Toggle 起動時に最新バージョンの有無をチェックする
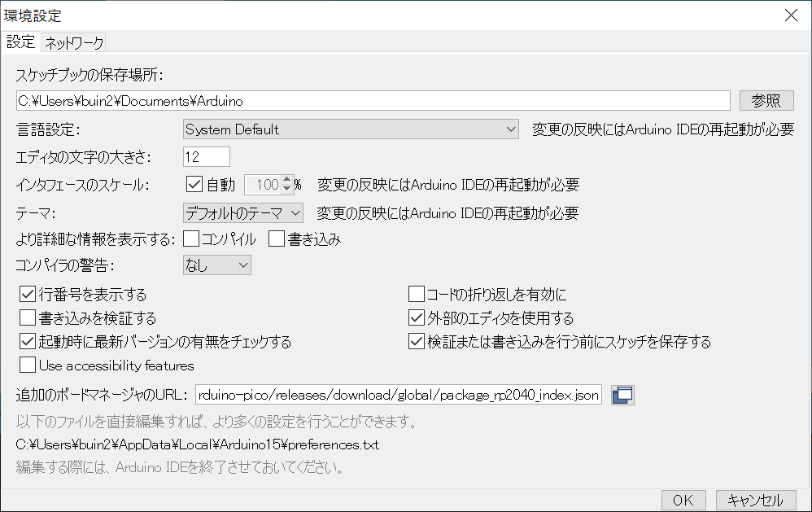The image size is (812, 512). [x=28, y=341]
